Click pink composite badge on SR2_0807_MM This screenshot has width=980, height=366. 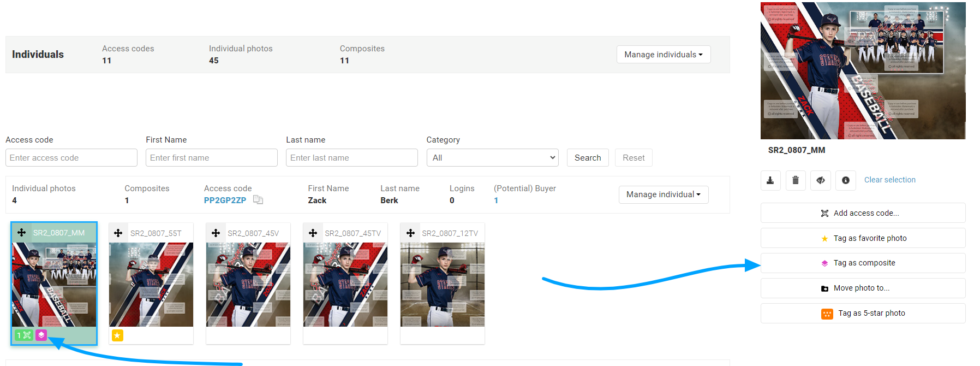pyautogui.click(x=41, y=335)
